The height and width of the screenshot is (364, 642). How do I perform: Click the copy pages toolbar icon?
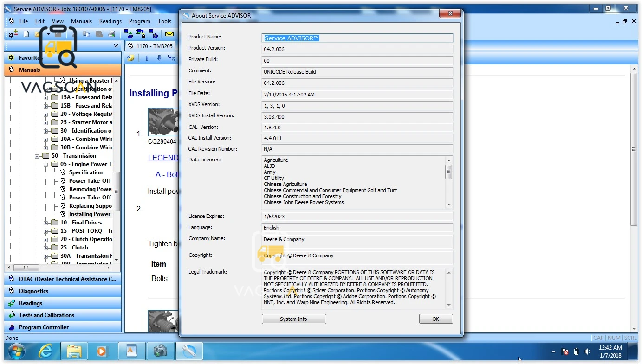click(86, 34)
